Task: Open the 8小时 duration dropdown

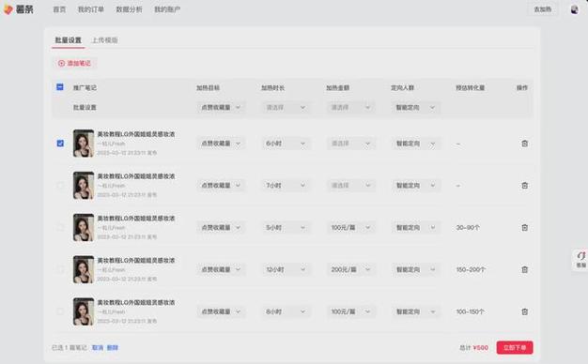Action: 286,311
